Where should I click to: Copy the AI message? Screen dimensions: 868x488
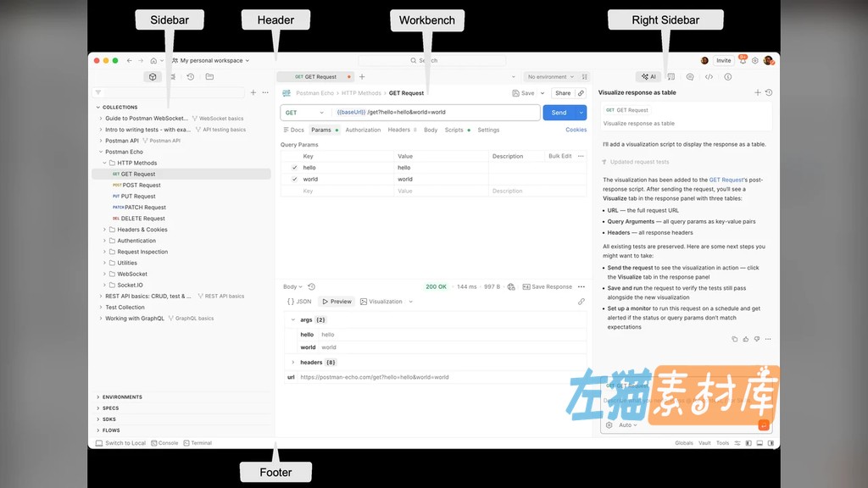(735, 339)
